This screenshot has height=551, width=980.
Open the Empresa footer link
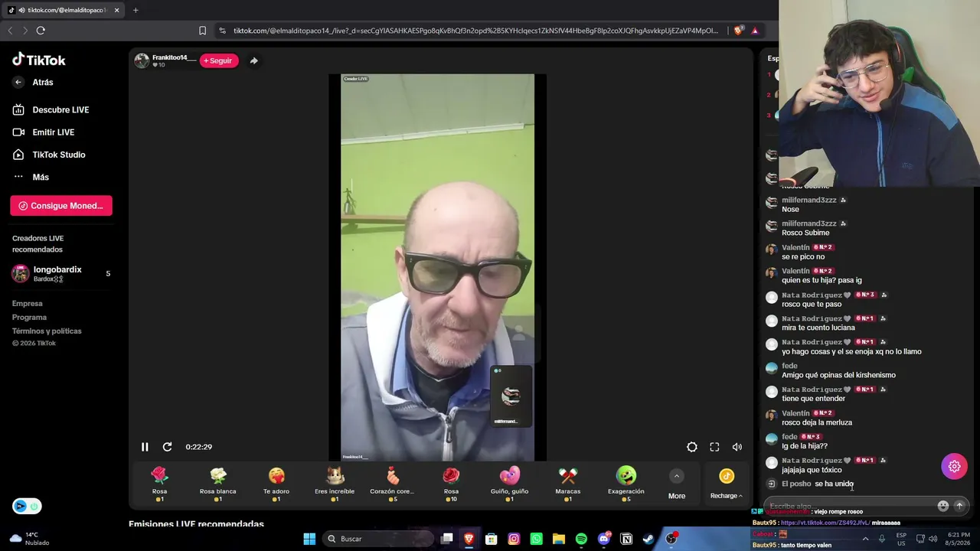pos(28,303)
